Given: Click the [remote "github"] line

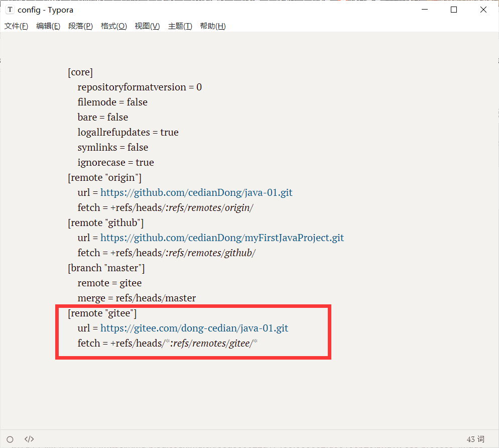Looking at the screenshot, I should [x=105, y=222].
